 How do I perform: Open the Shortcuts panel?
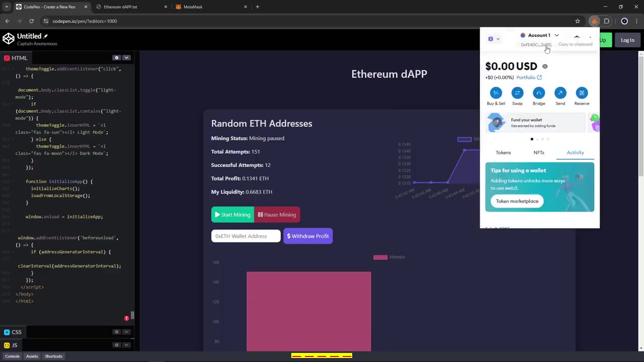pos(53,356)
